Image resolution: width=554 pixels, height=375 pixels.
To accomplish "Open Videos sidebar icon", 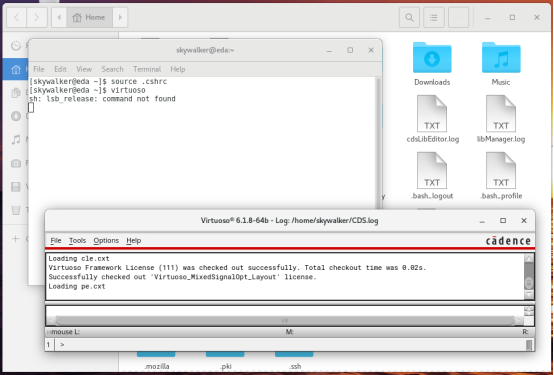I will [16, 187].
